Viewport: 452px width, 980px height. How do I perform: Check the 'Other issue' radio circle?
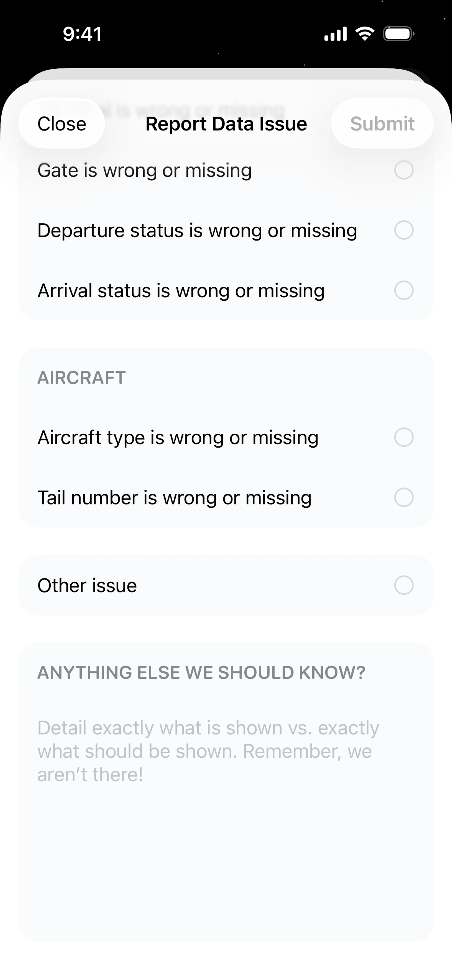click(404, 585)
